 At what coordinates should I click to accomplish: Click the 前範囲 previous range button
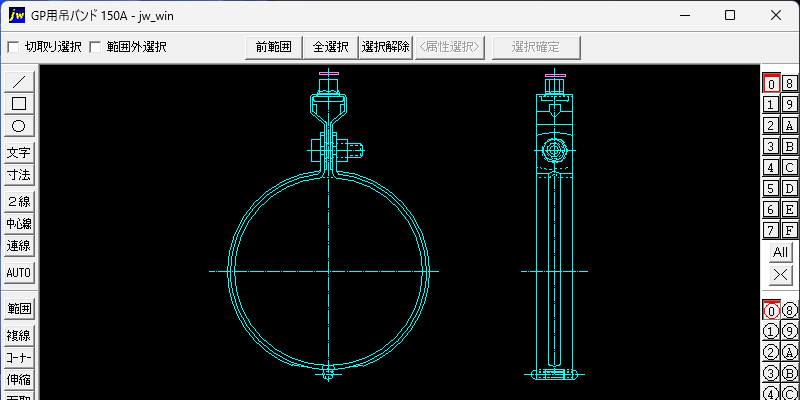[x=274, y=47]
